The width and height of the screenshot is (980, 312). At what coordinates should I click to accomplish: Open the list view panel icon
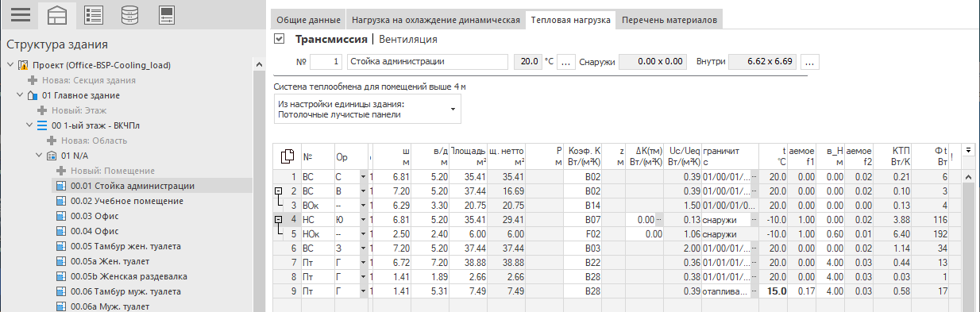94,15
